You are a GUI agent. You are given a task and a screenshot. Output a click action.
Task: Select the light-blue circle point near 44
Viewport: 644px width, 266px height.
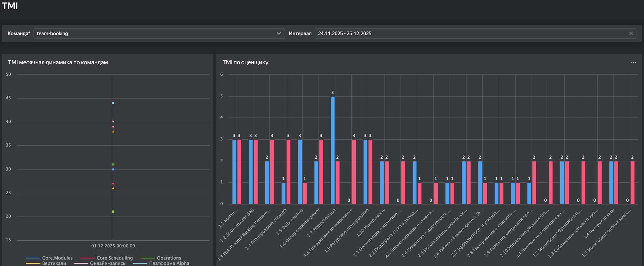coord(113,103)
